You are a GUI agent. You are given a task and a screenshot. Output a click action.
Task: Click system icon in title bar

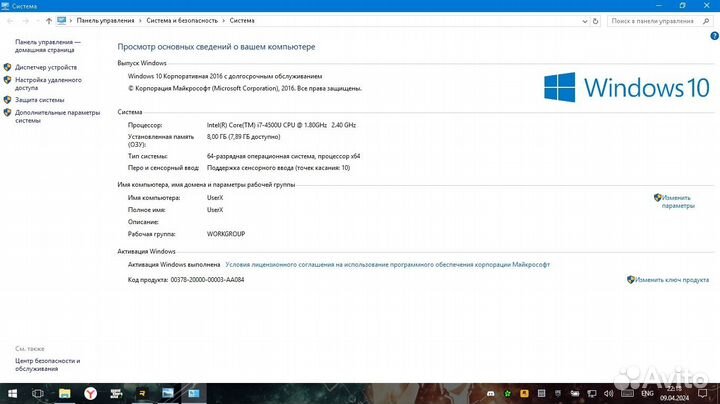pyautogui.click(x=5, y=6)
